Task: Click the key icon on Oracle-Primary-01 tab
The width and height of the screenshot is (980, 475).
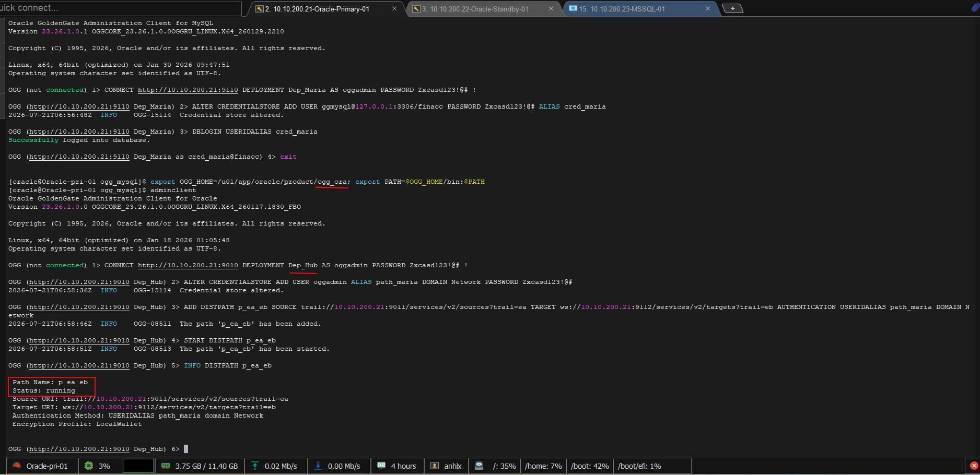Action: (259, 9)
